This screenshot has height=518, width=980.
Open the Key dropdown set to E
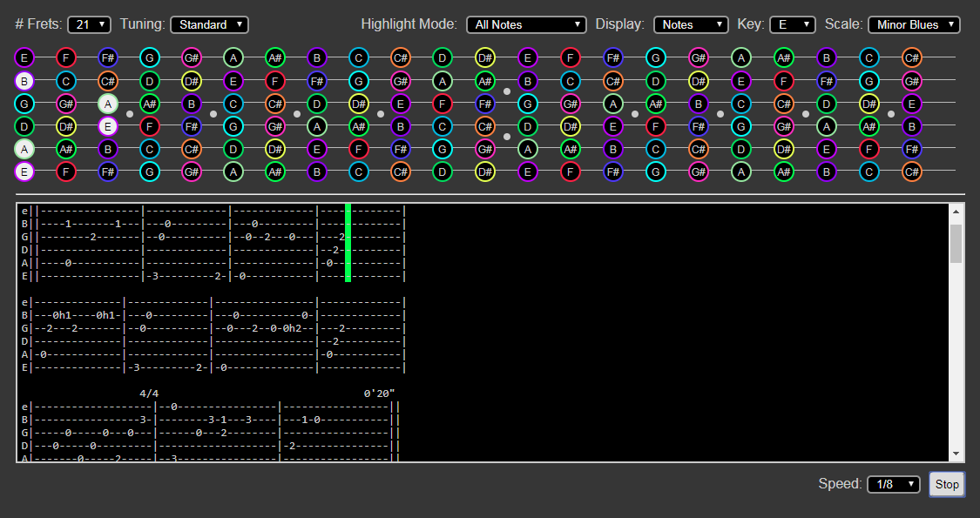(x=793, y=24)
